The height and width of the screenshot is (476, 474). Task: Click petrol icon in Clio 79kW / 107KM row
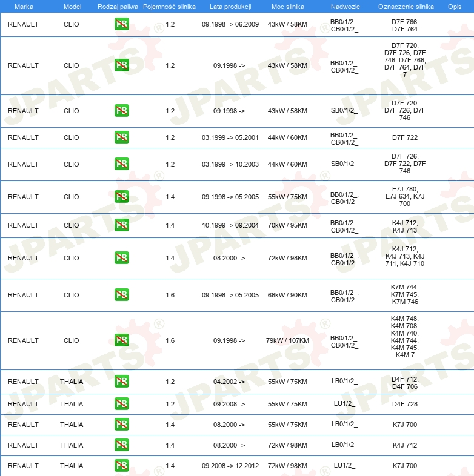pyautogui.click(x=122, y=340)
